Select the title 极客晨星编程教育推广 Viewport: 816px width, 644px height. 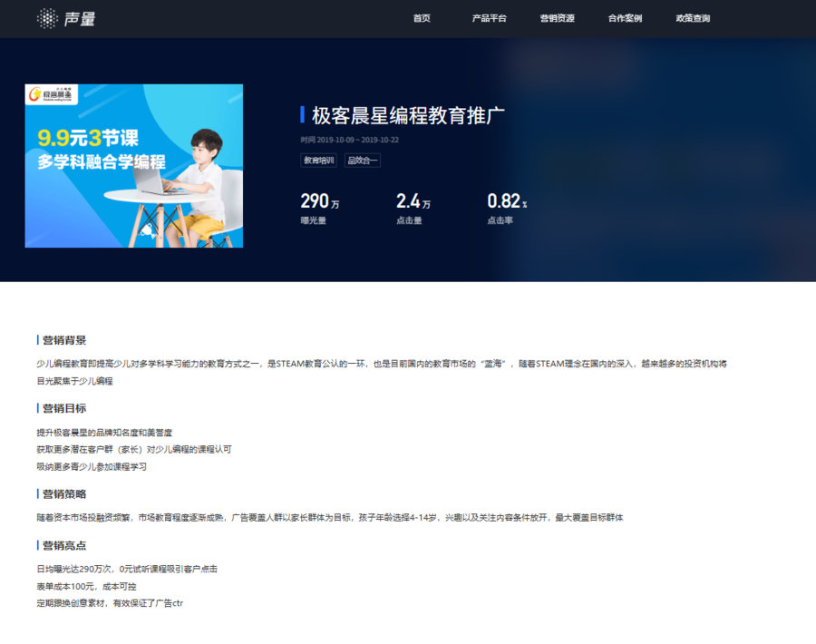point(408,115)
